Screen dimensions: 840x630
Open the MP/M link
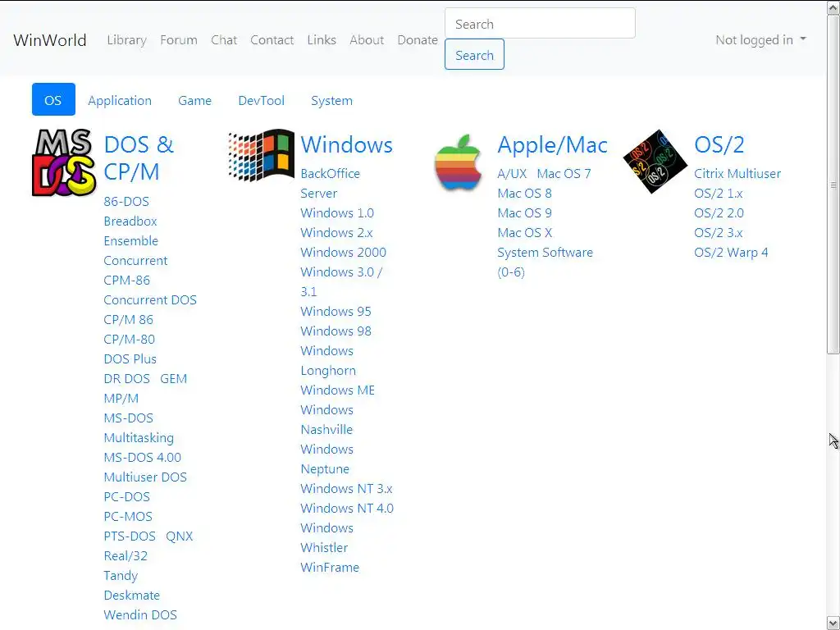(121, 399)
